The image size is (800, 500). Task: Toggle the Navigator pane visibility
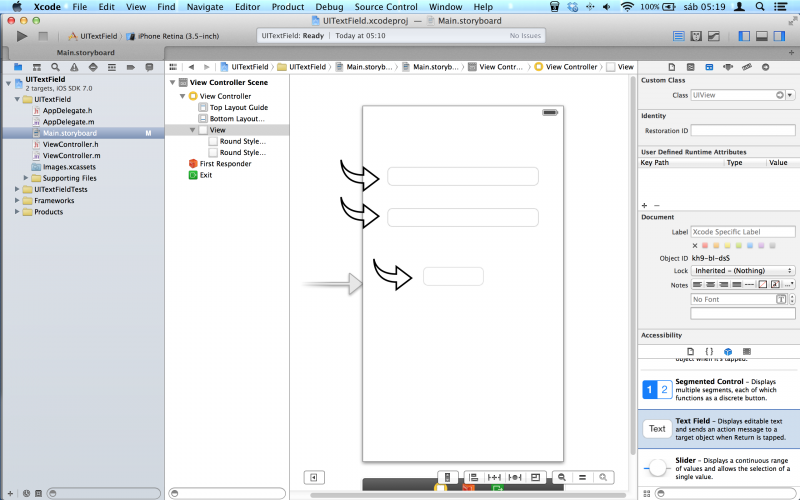click(744, 36)
